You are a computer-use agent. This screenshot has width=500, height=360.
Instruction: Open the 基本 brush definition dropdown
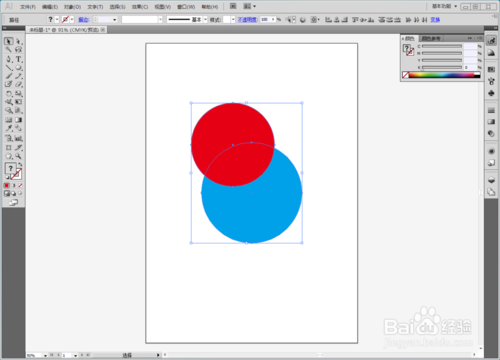(205, 20)
